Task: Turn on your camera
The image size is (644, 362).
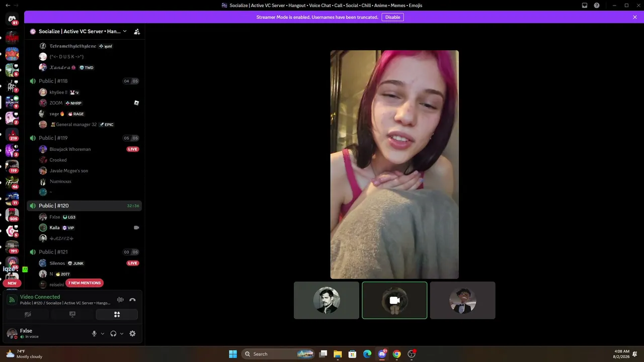Action: pos(28,315)
